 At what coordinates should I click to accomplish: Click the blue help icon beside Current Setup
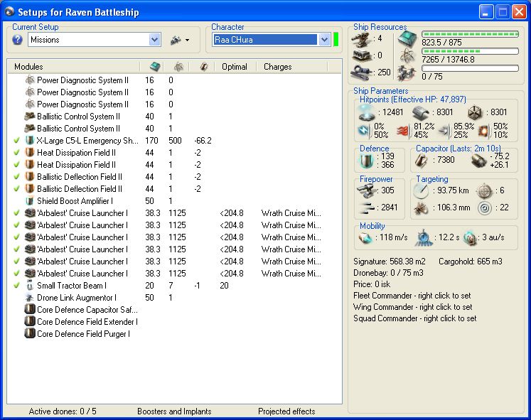(x=18, y=40)
